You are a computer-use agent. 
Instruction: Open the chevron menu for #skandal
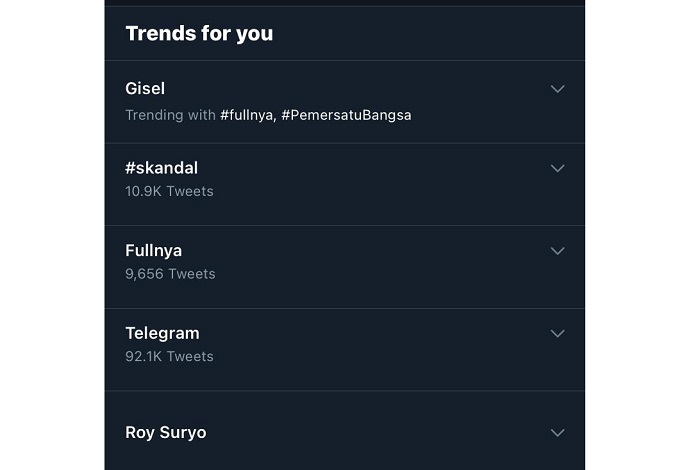(558, 169)
